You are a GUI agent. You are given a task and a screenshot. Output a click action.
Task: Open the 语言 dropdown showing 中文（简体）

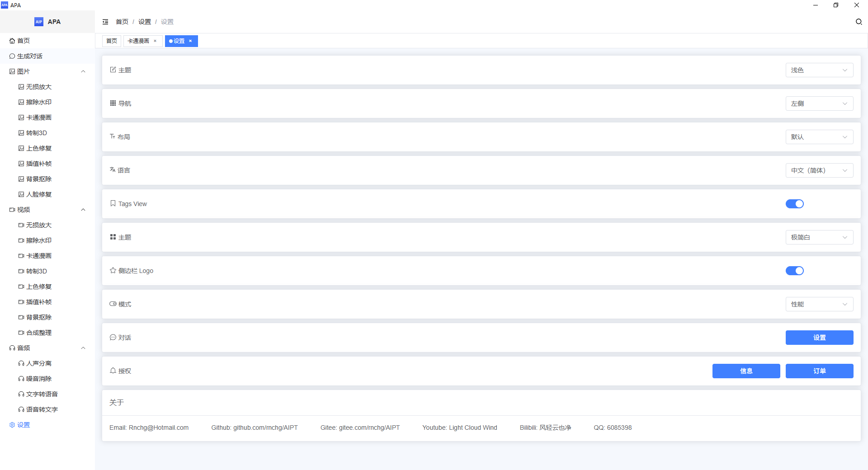click(819, 170)
